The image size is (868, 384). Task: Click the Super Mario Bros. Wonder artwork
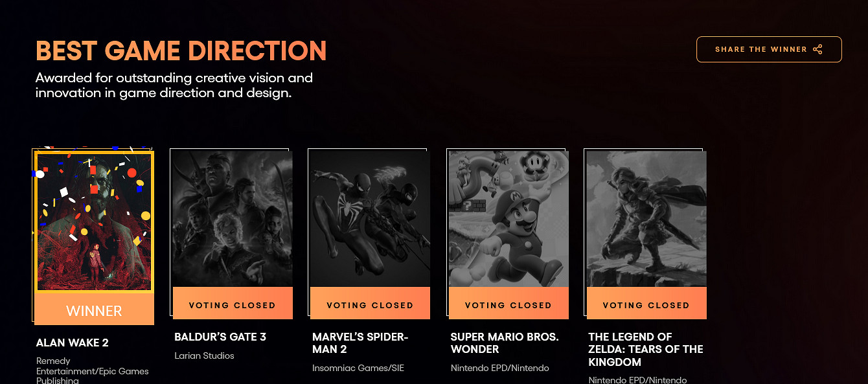point(508,219)
